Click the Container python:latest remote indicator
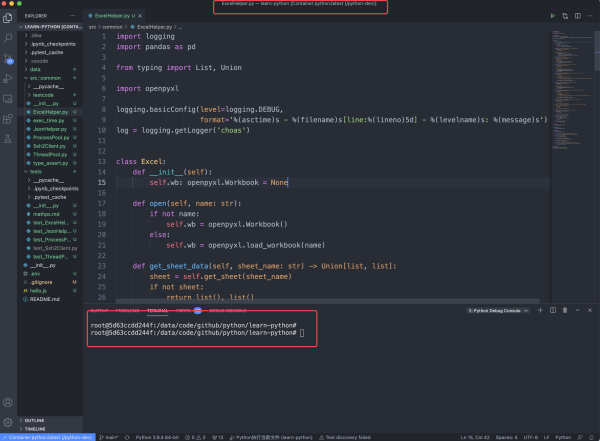 (x=42, y=437)
